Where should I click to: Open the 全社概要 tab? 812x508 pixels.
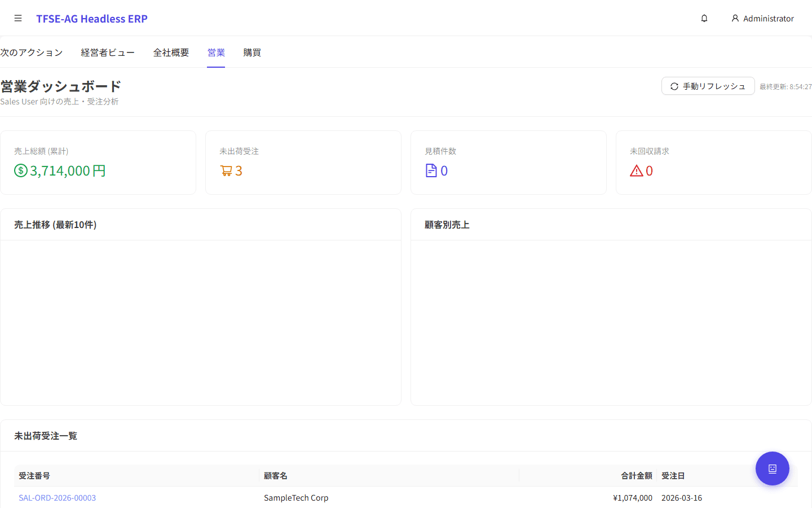click(x=171, y=52)
